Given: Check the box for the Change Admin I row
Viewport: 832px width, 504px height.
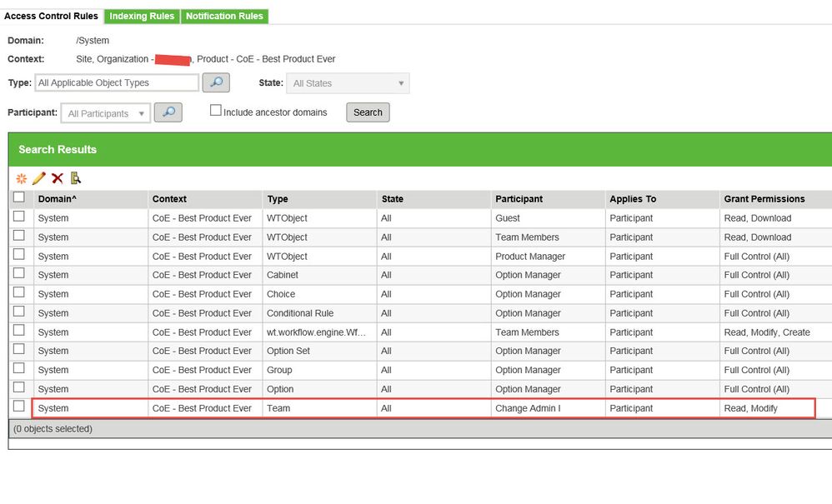Looking at the screenshot, I should tap(19, 407).
